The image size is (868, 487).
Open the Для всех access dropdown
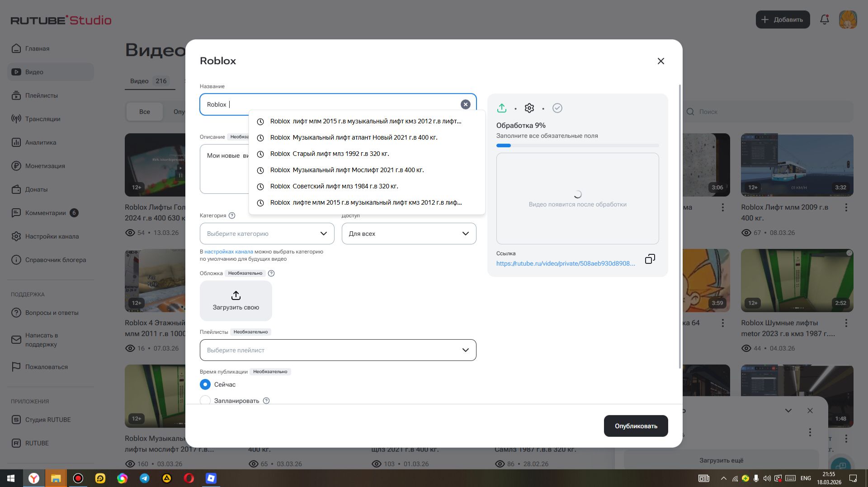(x=409, y=234)
